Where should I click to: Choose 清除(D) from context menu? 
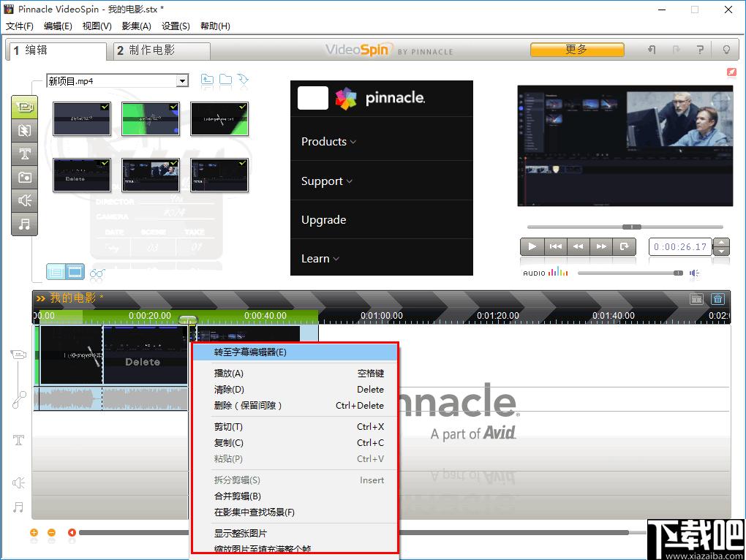295,390
